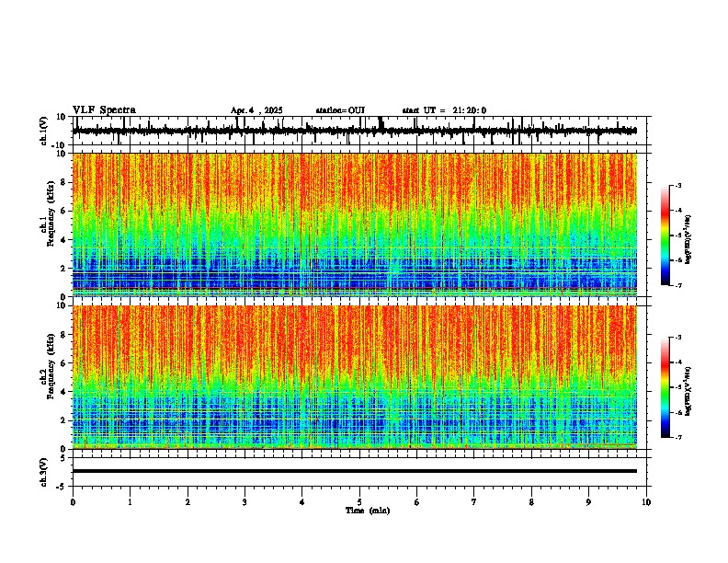Viewport: 728px width, 563px height.
Task: Click the '6' kHz tick on ch.1 spectrogram
Action: [x=64, y=211]
